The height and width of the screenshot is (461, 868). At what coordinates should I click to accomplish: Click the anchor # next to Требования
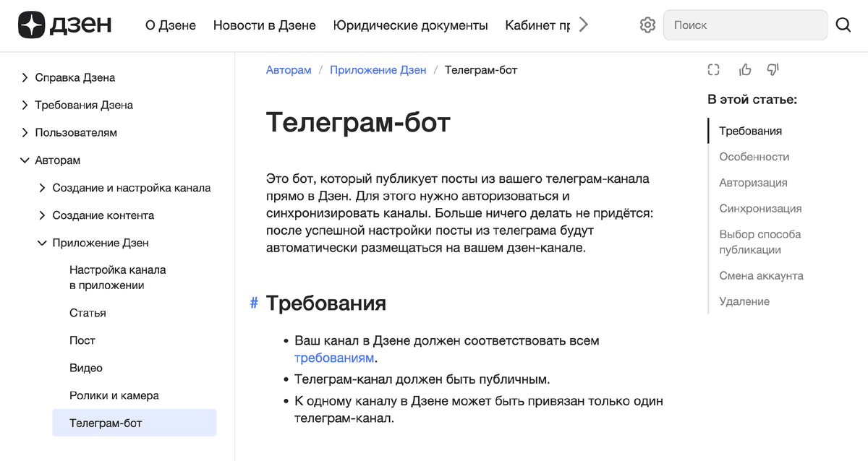254,303
